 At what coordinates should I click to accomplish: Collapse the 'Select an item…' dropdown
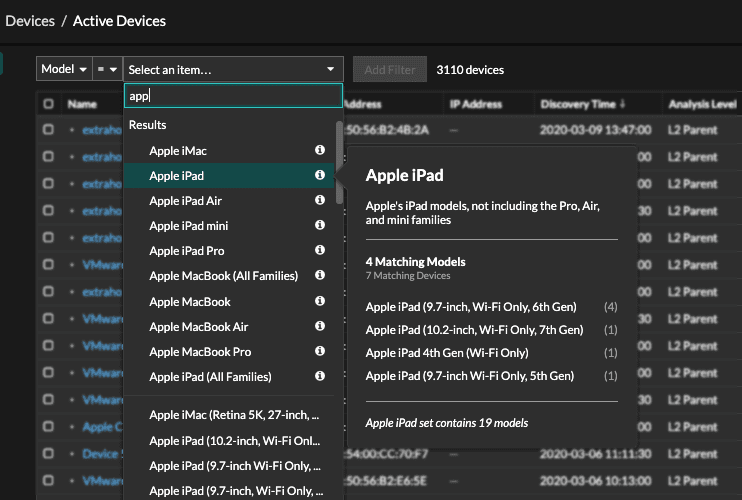click(x=233, y=70)
